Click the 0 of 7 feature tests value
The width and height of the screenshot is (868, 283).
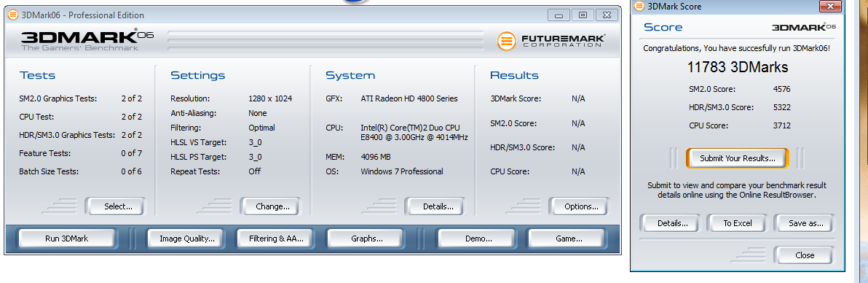[x=132, y=153]
